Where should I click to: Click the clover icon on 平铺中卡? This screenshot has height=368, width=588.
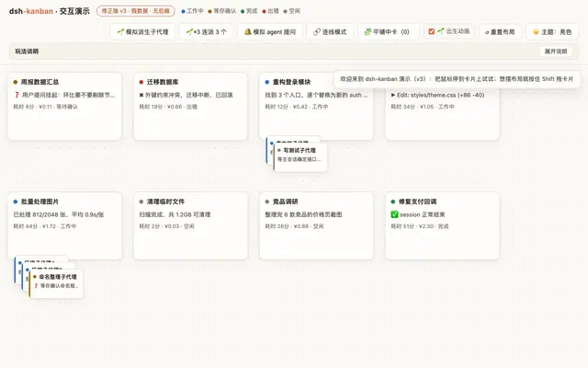click(367, 32)
